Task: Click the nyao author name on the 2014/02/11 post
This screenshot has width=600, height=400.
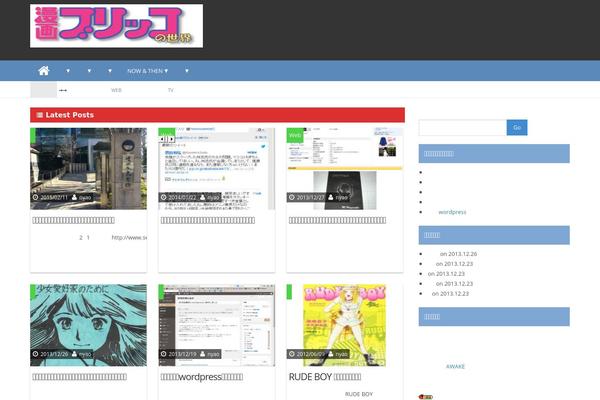Action: click(85, 198)
